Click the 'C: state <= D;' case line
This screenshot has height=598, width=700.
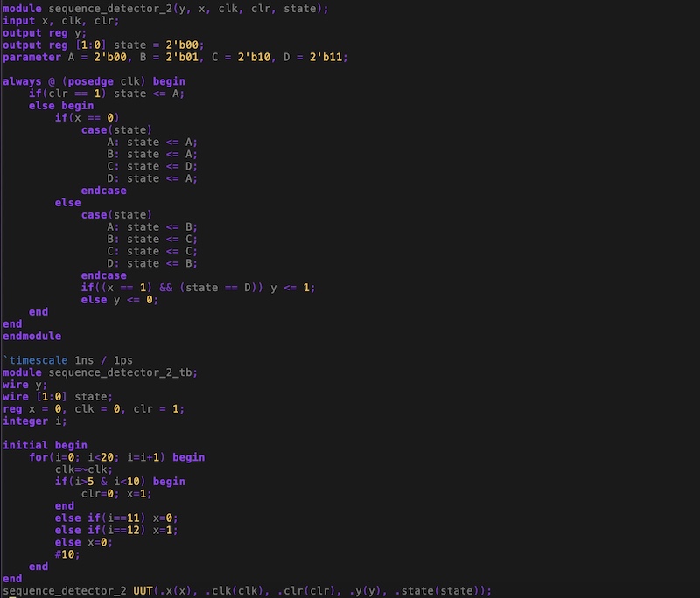pos(152,166)
